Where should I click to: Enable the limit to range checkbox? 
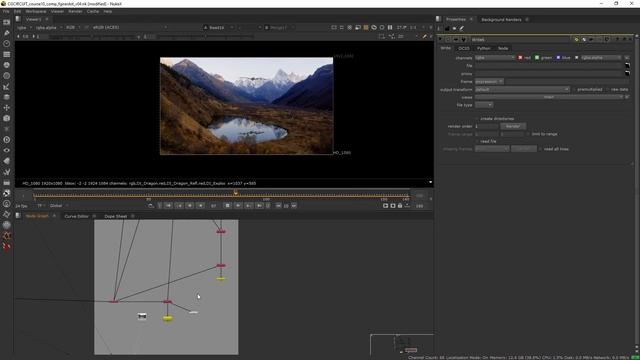pos(528,134)
